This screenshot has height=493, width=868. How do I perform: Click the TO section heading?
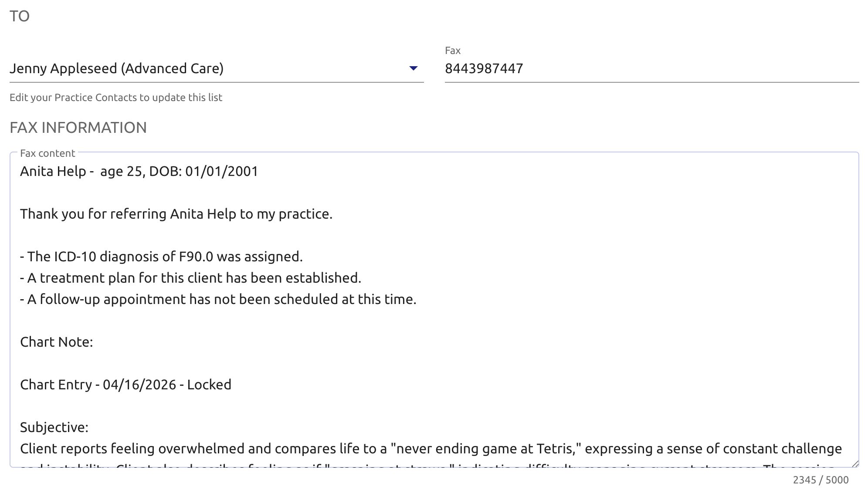20,16
